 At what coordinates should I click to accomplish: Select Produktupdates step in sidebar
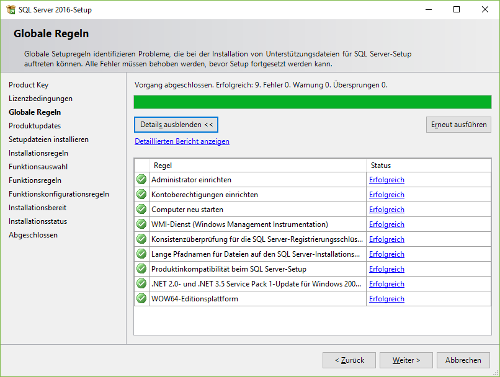[35, 126]
